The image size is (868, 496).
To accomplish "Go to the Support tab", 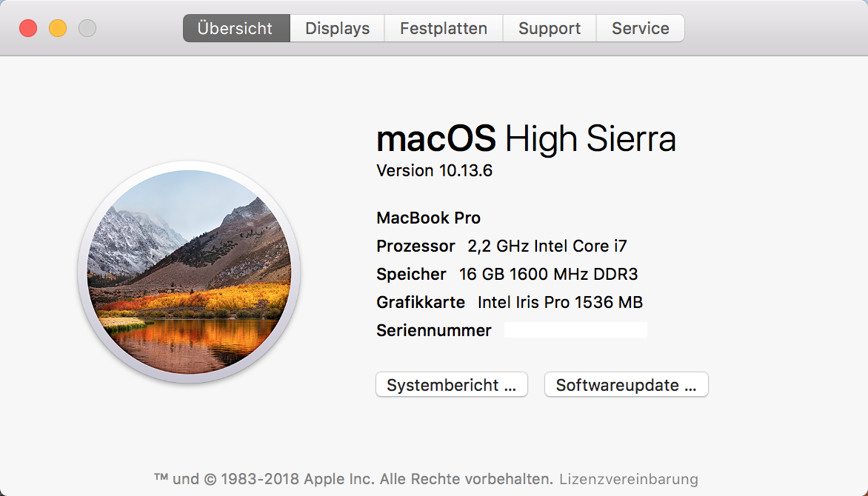I will 549,29.
